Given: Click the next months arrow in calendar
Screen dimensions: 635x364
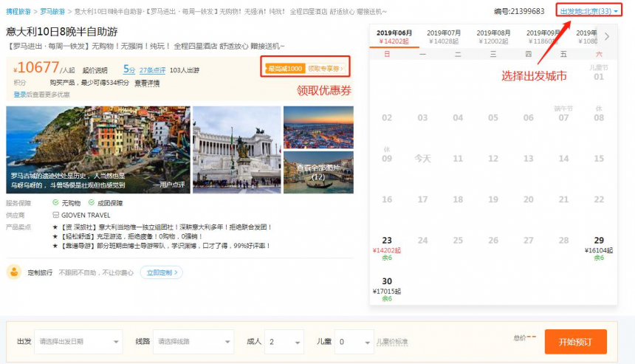Looking at the screenshot, I should coord(607,36).
